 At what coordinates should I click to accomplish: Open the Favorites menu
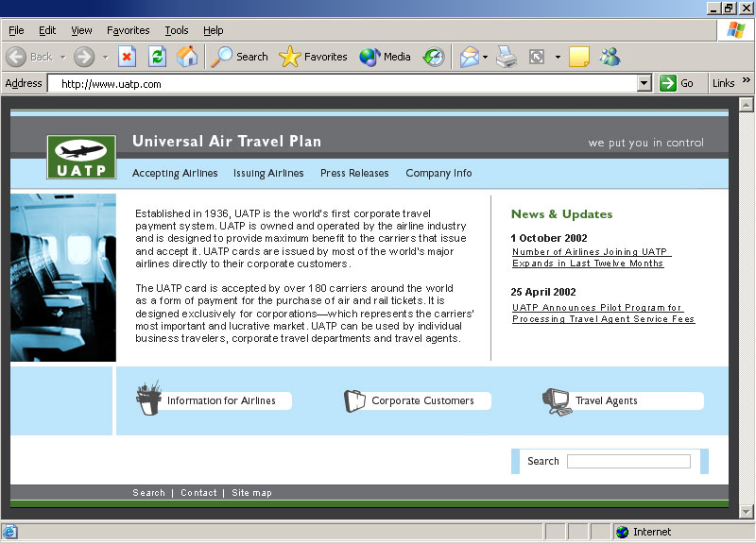128,30
